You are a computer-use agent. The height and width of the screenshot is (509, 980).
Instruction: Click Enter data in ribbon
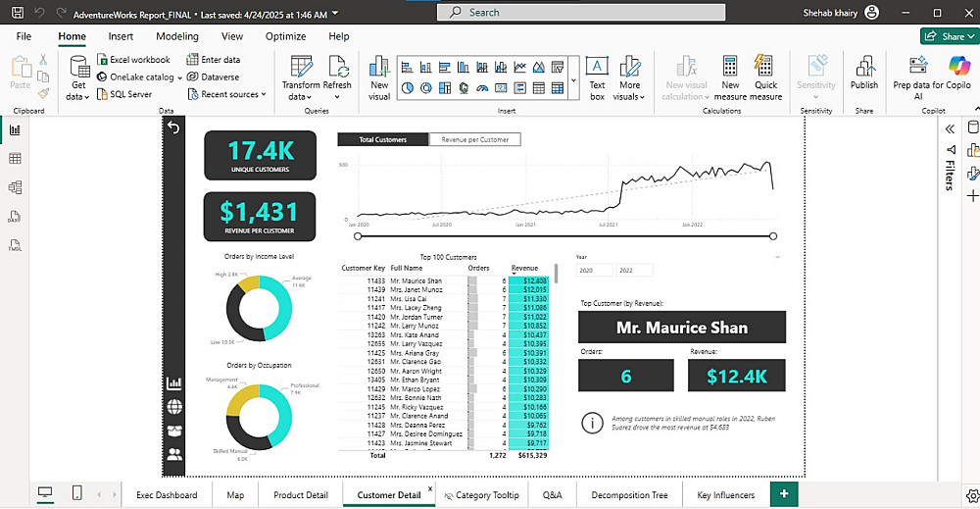(x=213, y=60)
